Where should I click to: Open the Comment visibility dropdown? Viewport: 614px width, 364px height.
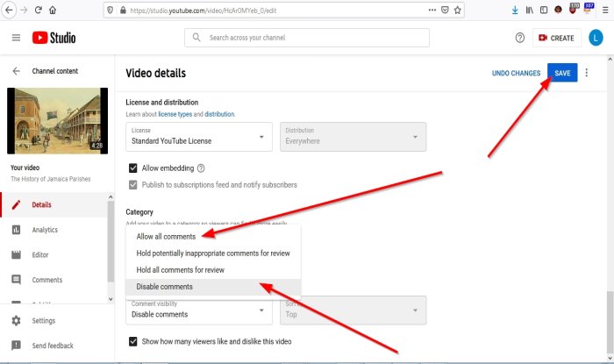(x=199, y=310)
